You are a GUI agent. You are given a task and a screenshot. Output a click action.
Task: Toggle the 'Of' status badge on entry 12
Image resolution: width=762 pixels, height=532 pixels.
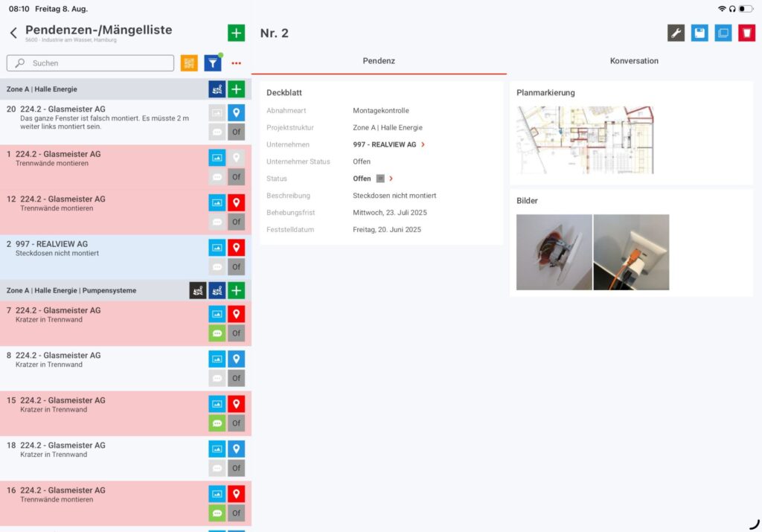point(237,221)
